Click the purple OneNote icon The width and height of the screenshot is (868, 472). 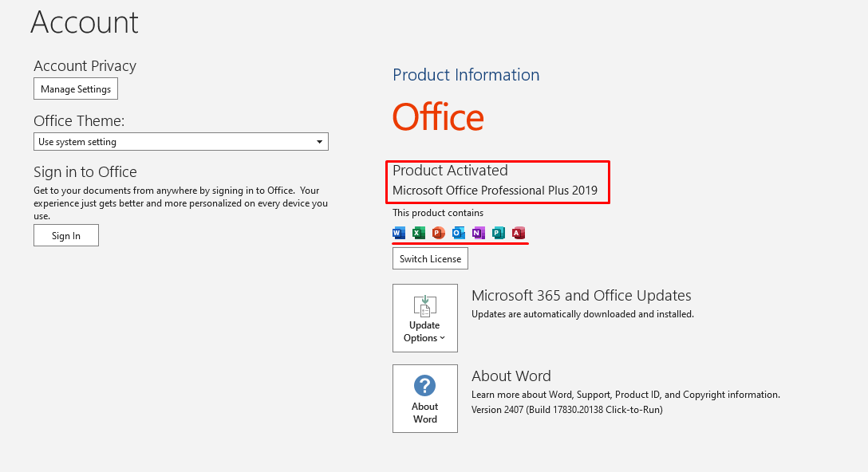click(479, 233)
